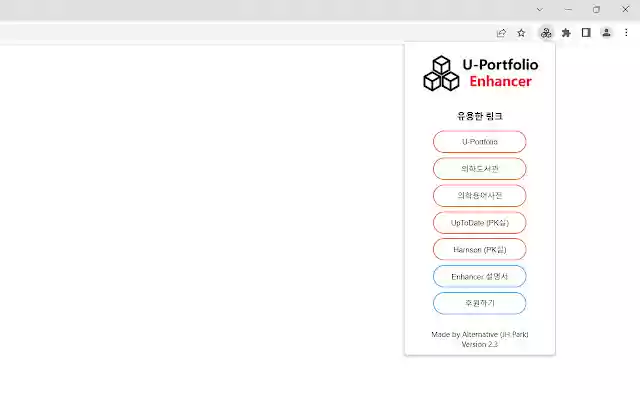Open the Harrison (PK실) button

[x=480, y=249]
